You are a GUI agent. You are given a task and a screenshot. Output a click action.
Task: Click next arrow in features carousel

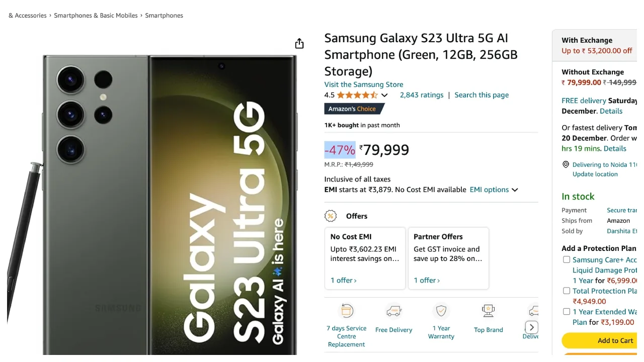[532, 327]
